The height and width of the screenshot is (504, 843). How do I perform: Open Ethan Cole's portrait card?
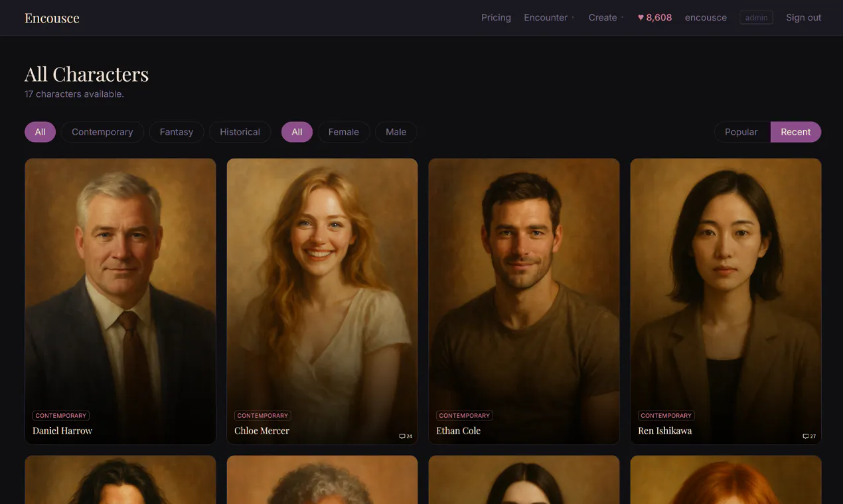tap(524, 301)
